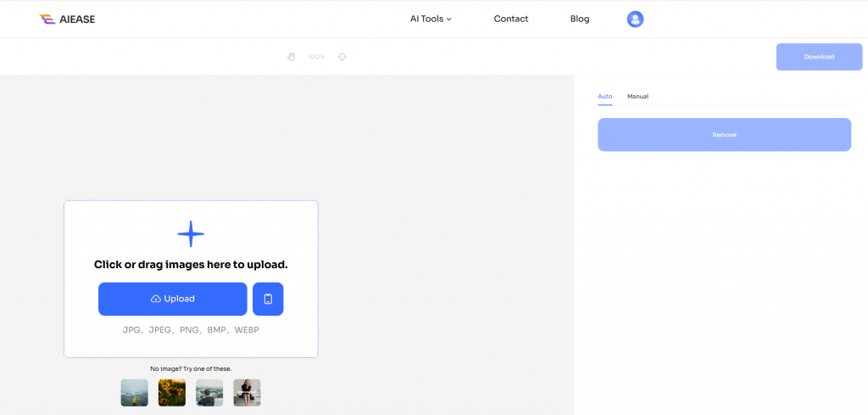
Task: Click the upload from phone icon button
Action: (268, 299)
